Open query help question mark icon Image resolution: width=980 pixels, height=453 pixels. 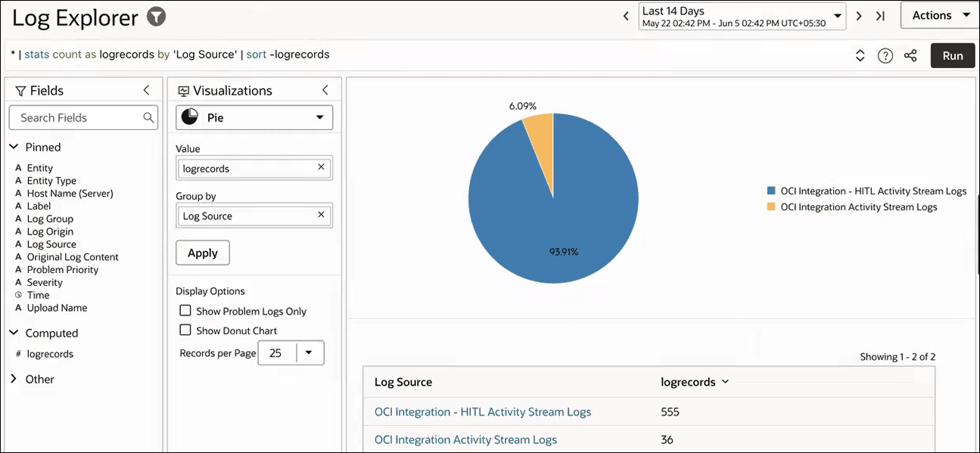coord(885,56)
